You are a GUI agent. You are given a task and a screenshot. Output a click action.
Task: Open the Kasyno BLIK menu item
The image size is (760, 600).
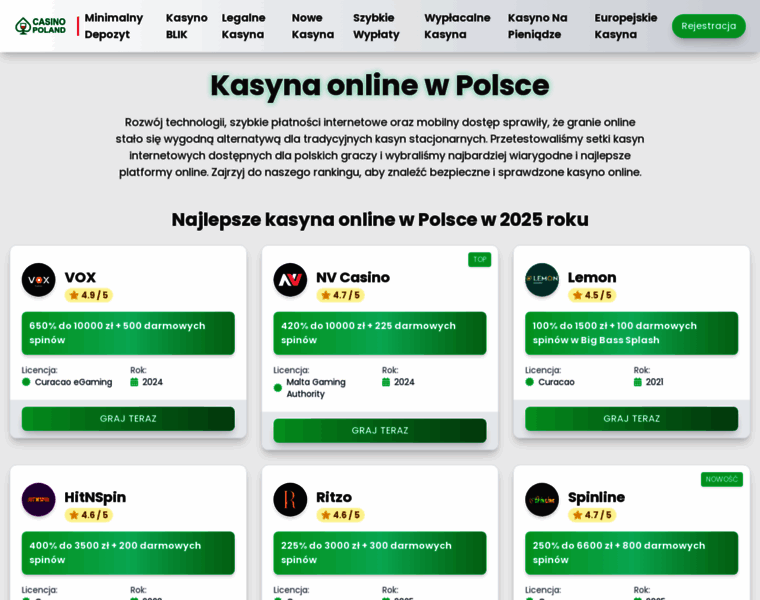(187, 26)
